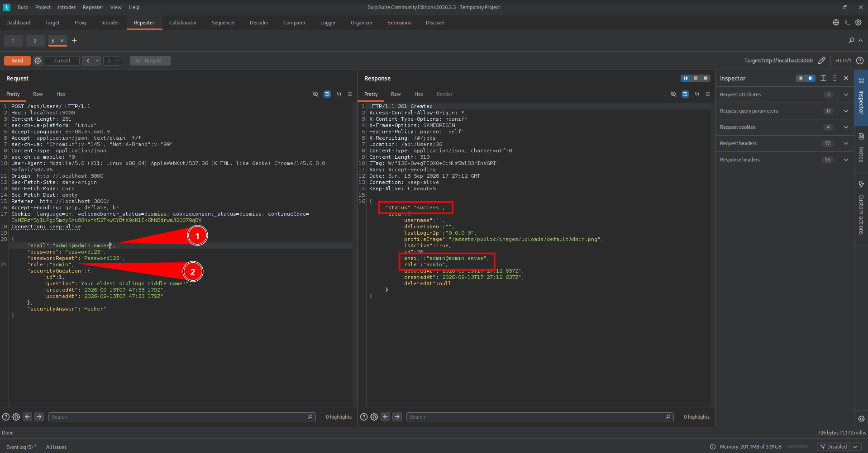The image size is (868, 453).
Task: Open the Custom actions side panel
Action: pyautogui.click(x=861, y=208)
